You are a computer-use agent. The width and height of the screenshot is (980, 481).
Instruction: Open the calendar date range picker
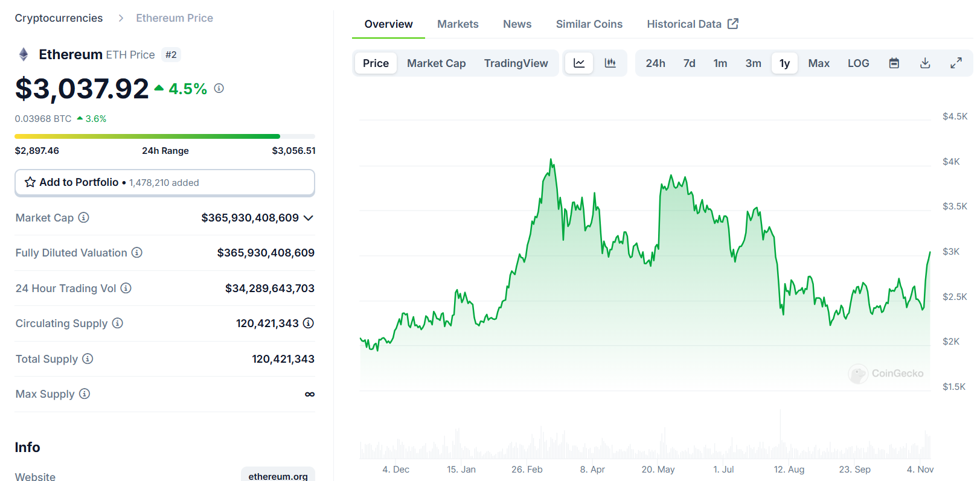[x=894, y=63]
